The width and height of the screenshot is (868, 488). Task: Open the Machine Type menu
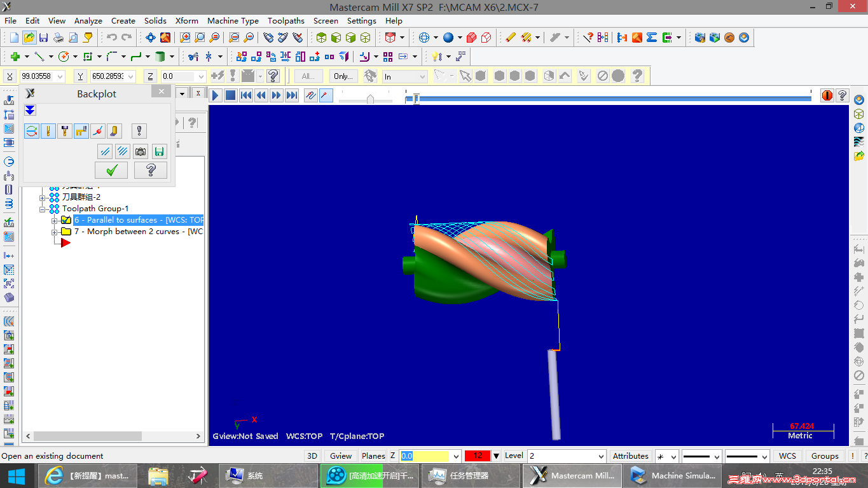tap(233, 20)
